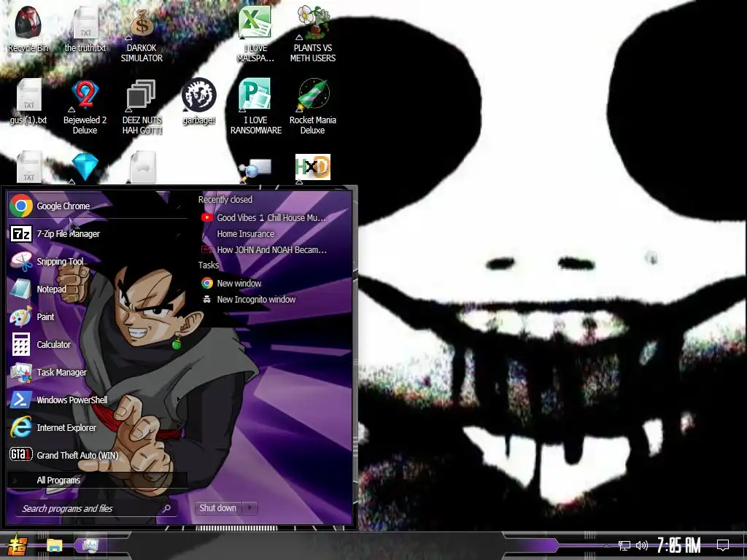Image resolution: width=747 pixels, height=560 pixels.
Task: Launch DARKOK SIMULATOR desktop shortcut
Action: pyautogui.click(x=142, y=34)
